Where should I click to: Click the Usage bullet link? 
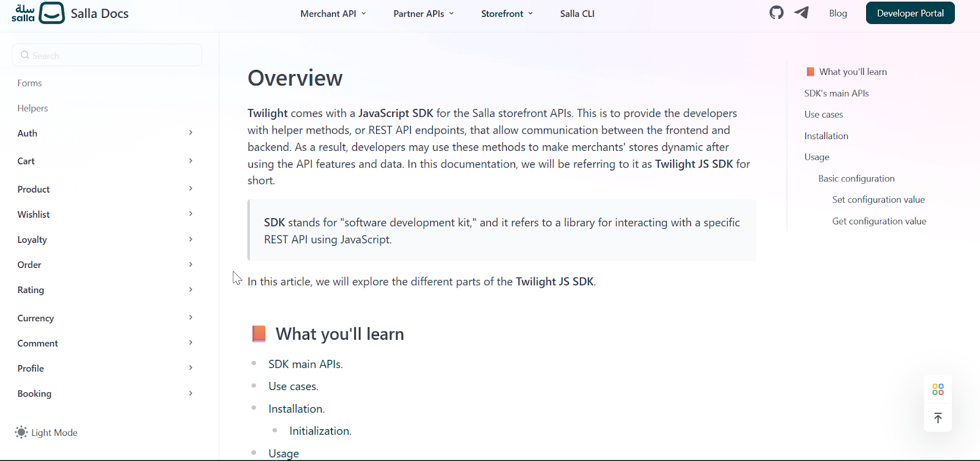pos(284,454)
